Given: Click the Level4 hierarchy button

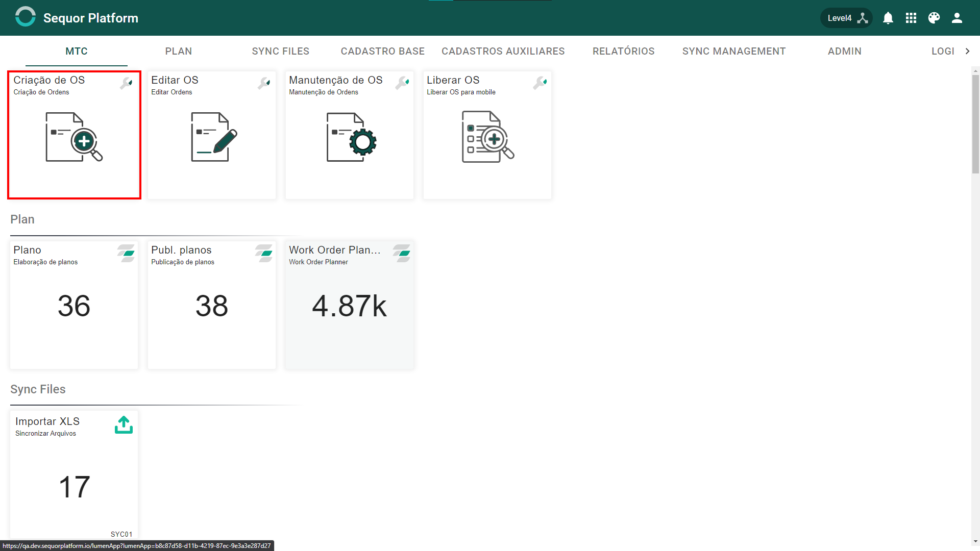Looking at the screenshot, I should 846,18.
